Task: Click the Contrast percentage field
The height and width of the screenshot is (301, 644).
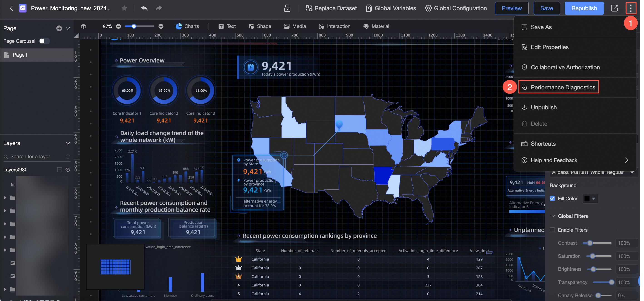Action: point(626,243)
